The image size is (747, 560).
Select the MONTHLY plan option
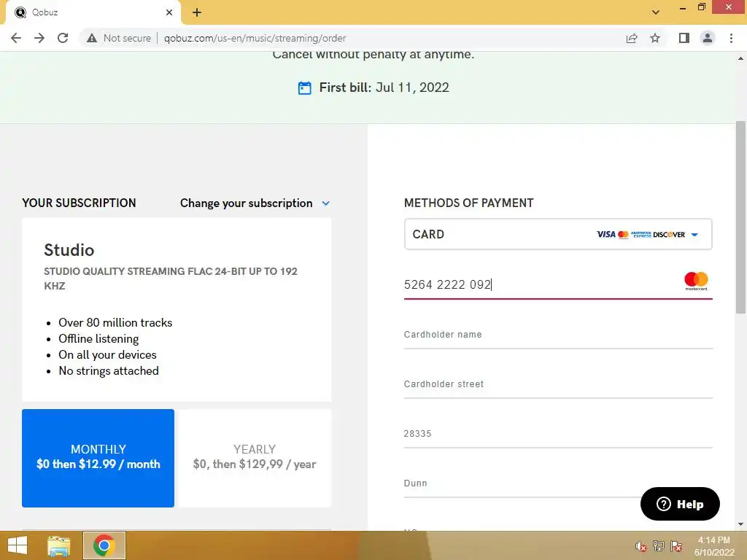(x=98, y=458)
